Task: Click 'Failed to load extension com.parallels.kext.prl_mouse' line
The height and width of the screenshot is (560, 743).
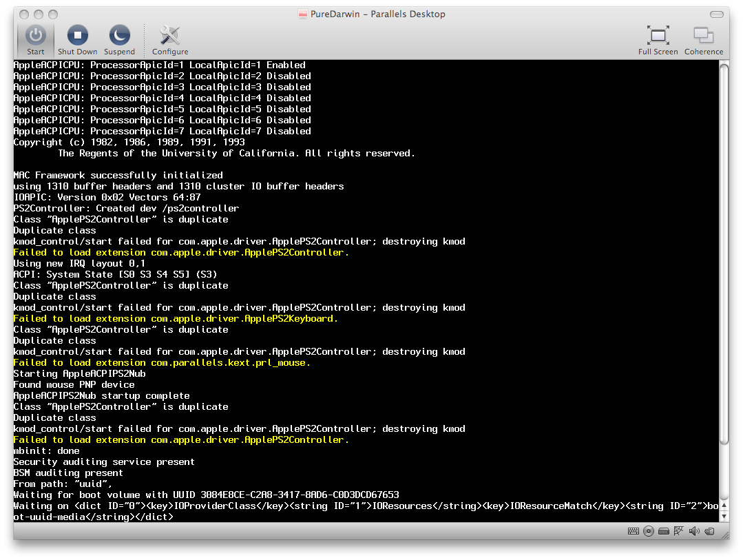Action: point(162,363)
